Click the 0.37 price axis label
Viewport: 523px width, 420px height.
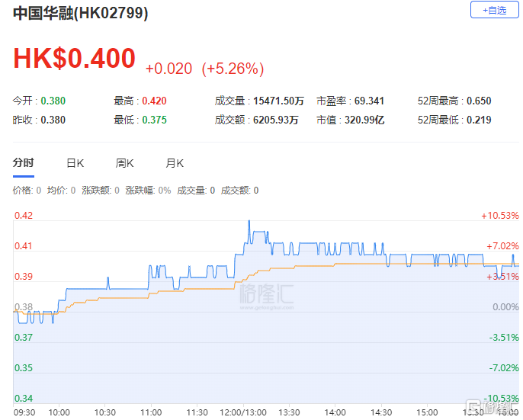pos(24,338)
